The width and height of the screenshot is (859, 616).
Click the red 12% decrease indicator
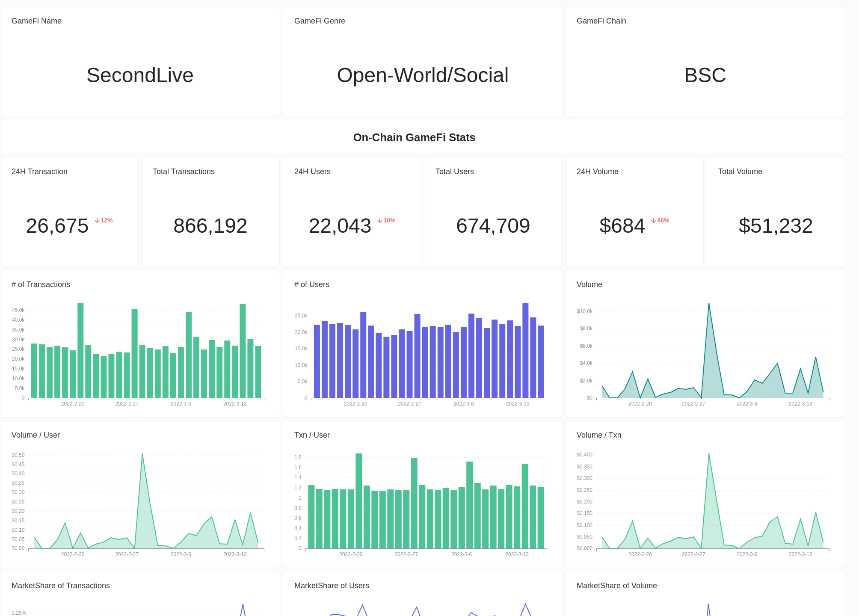103,220
